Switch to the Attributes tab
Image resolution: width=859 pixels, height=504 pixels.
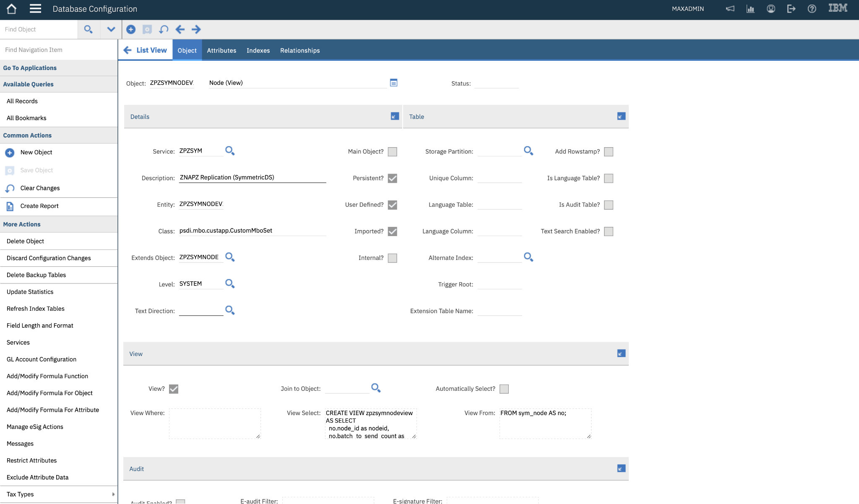point(221,50)
